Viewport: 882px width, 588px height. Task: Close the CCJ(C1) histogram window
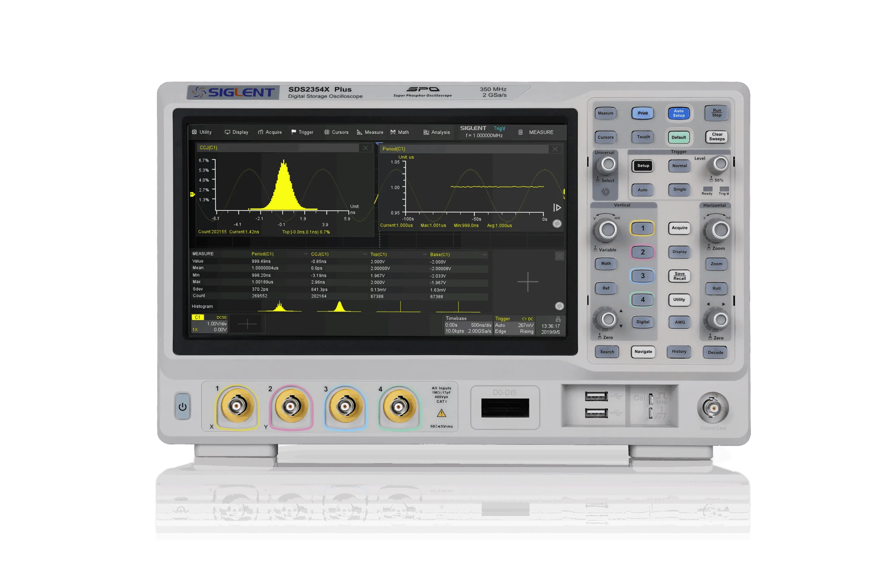coord(365,148)
